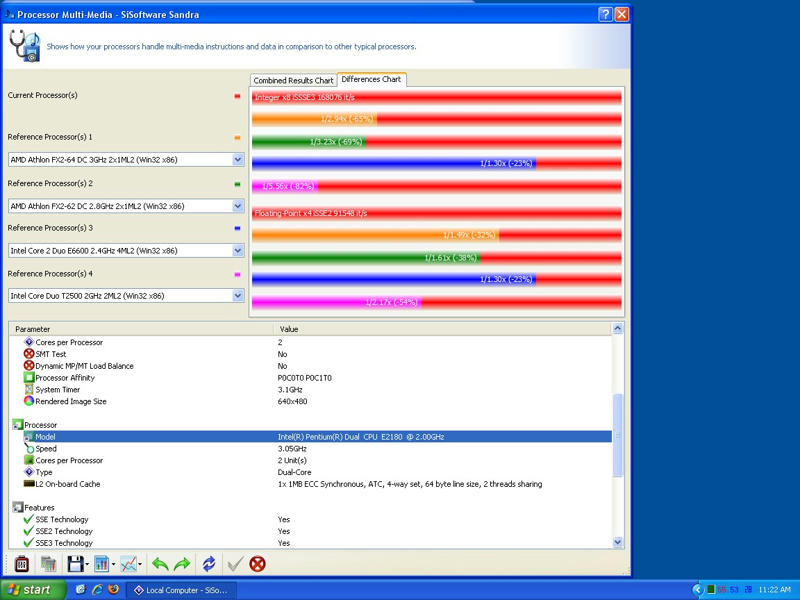Viewport: 800px width, 600px height.
Task: Open the save icon's dropdown arrow
Action: pos(87,564)
